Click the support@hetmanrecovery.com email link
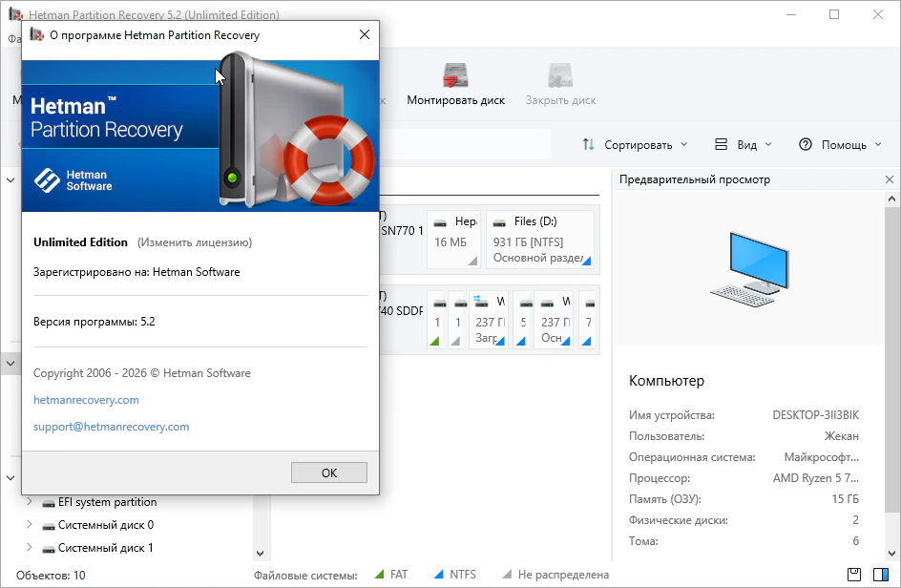901x588 pixels. click(111, 427)
